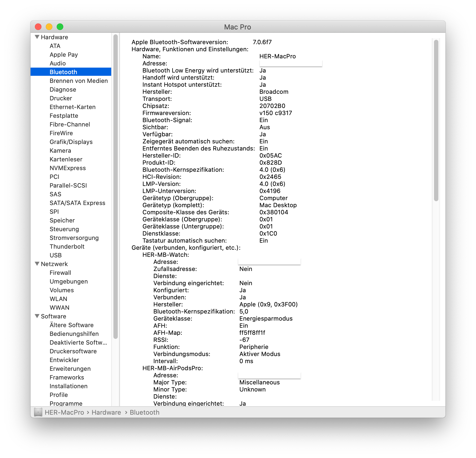This screenshot has height=458, width=476.
Task: Open FireWire hardware info
Action: (x=61, y=133)
